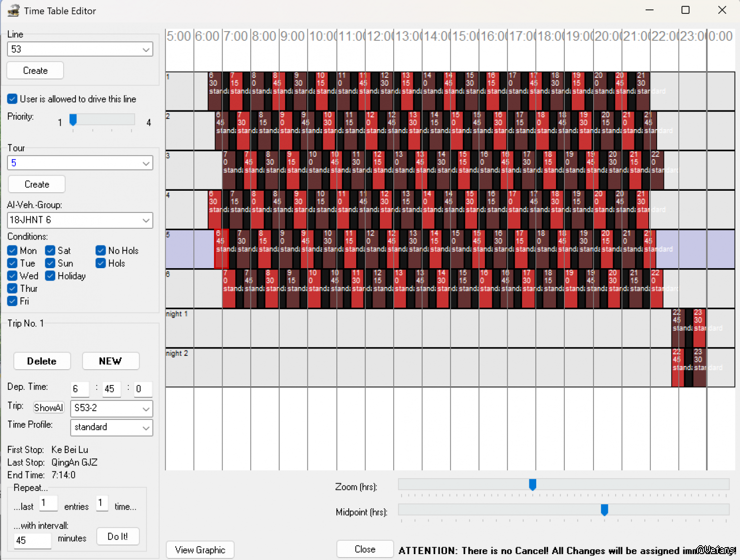Image resolution: width=740 pixels, height=560 pixels.
Task: Uncheck the Mon condition checkbox
Action: pos(13,250)
